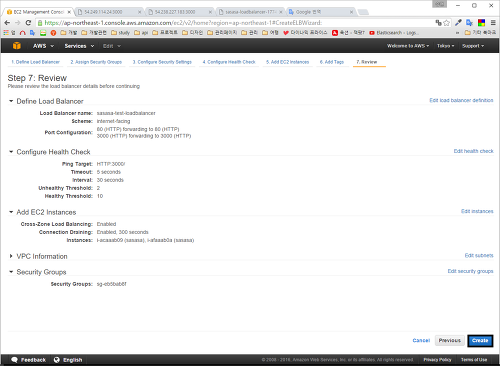Collapse the Configure Health Check section
Screen dimensions: 500x366
[11, 152]
